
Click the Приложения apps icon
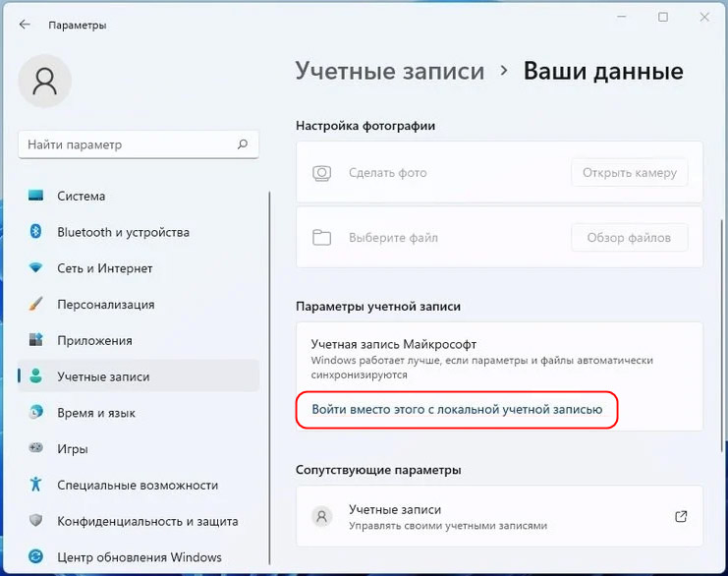click(35, 340)
